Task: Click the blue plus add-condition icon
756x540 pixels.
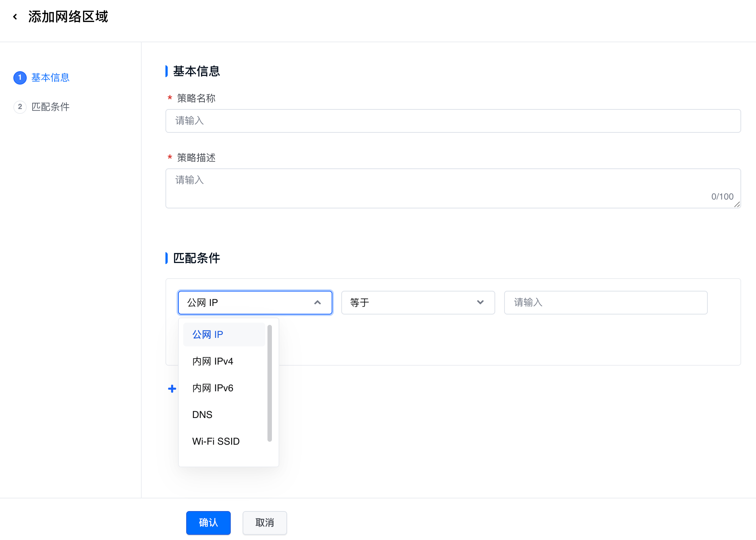Action: [x=172, y=389]
